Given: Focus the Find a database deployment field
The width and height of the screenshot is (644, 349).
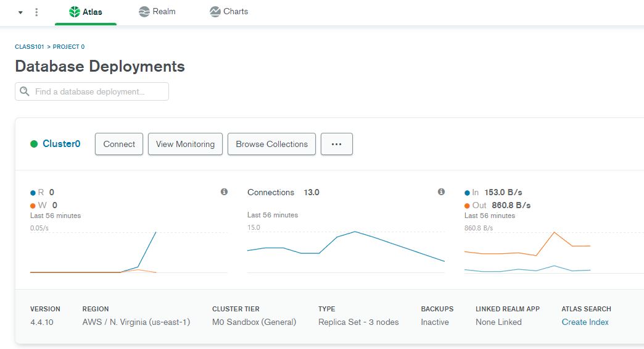Looking at the screenshot, I should [92, 91].
